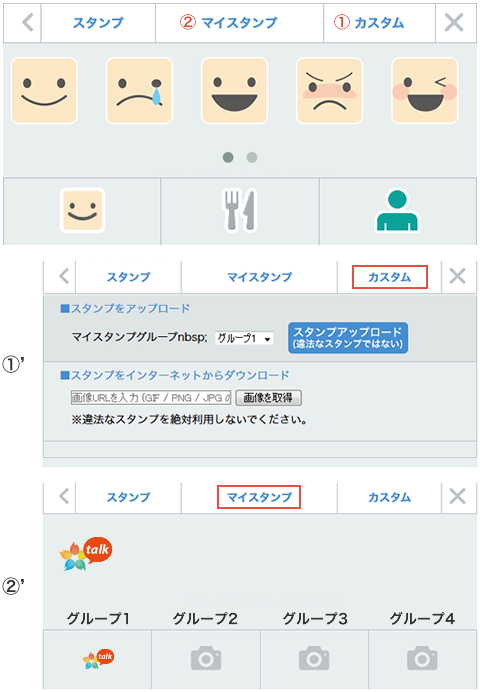Pick the open-mouth laughing stamp
Viewport: 480px width, 692px height.
(234, 91)
